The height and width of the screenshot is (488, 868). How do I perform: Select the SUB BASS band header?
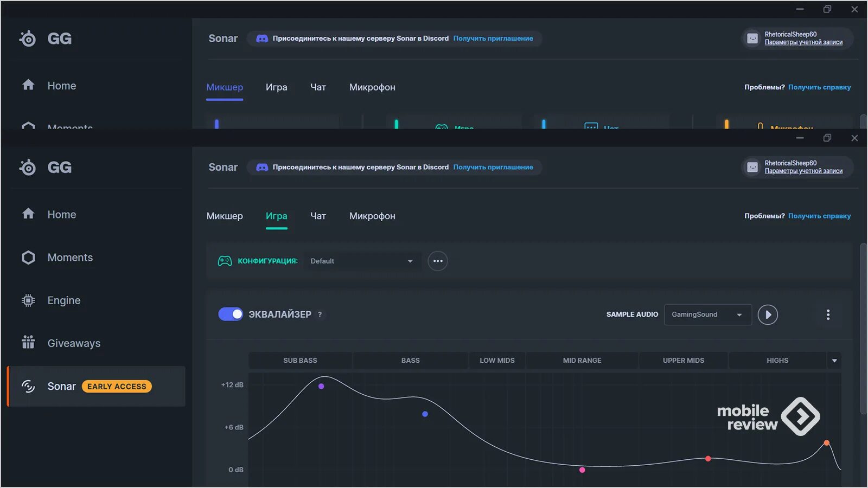[x=300, y=361]
